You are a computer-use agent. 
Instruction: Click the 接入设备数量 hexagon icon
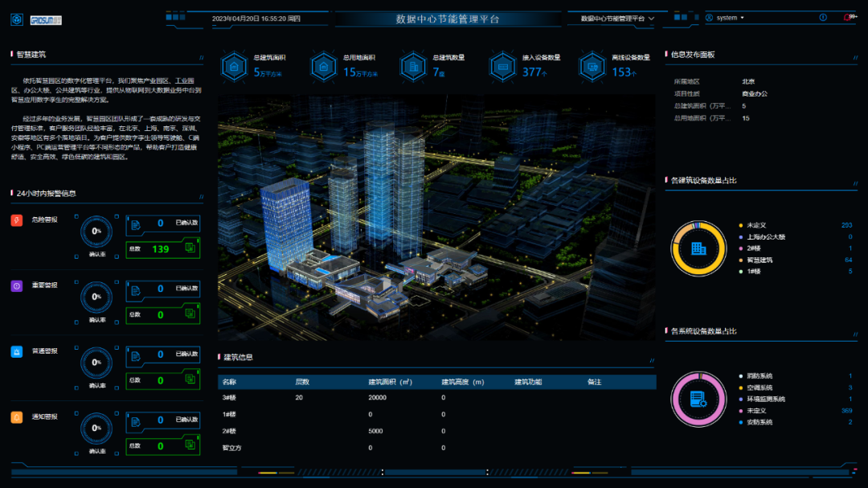502,67
